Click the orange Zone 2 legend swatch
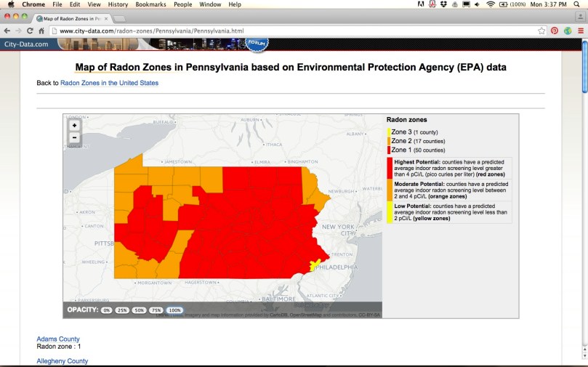This screenshot has width=588, height=367. point(389,141)
